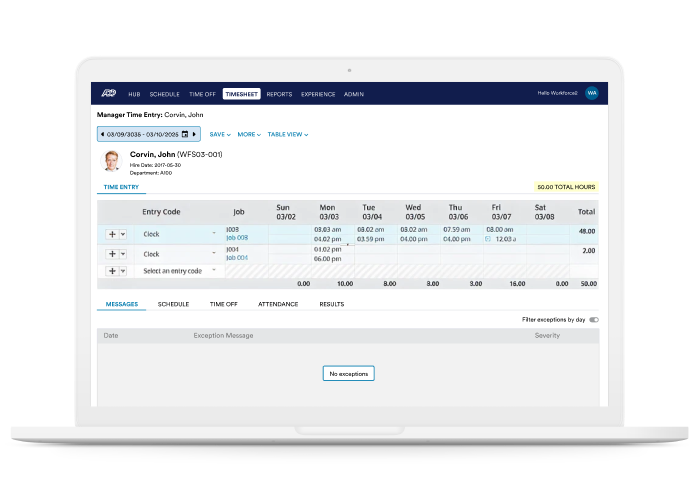Go to the previous date range arrow

tap(101, 134)
